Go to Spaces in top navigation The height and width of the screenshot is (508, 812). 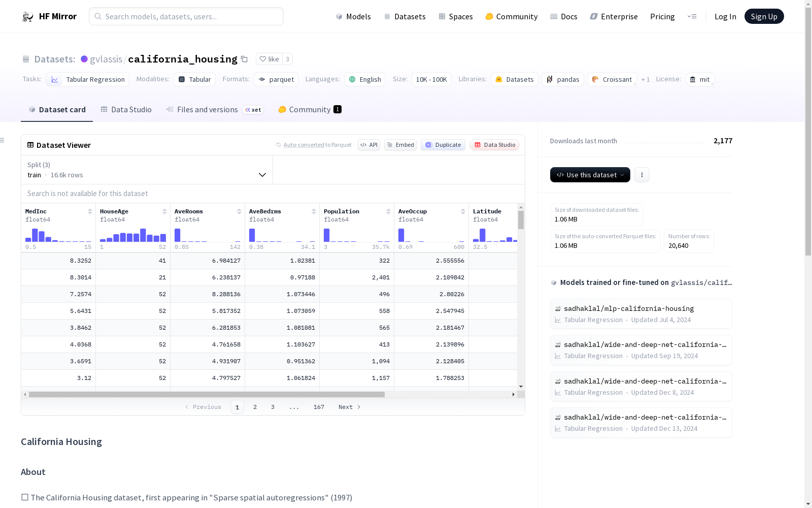456,17
